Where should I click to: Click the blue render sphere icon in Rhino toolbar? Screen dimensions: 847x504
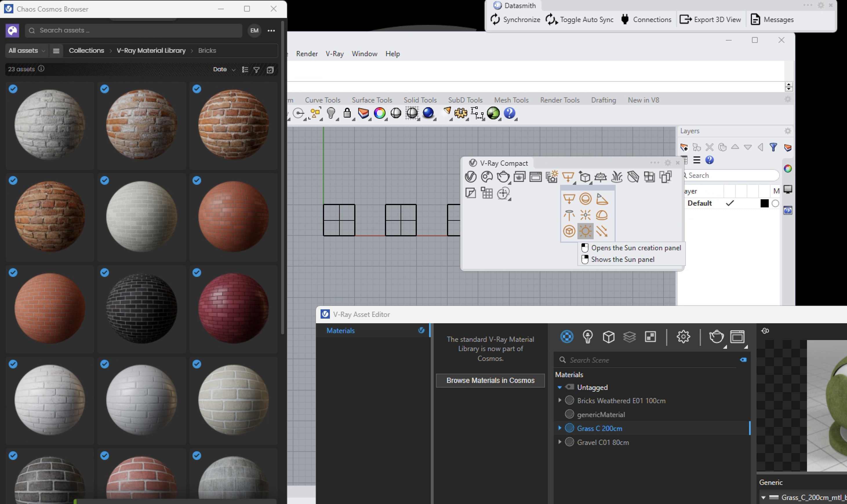tap(428, 113)
